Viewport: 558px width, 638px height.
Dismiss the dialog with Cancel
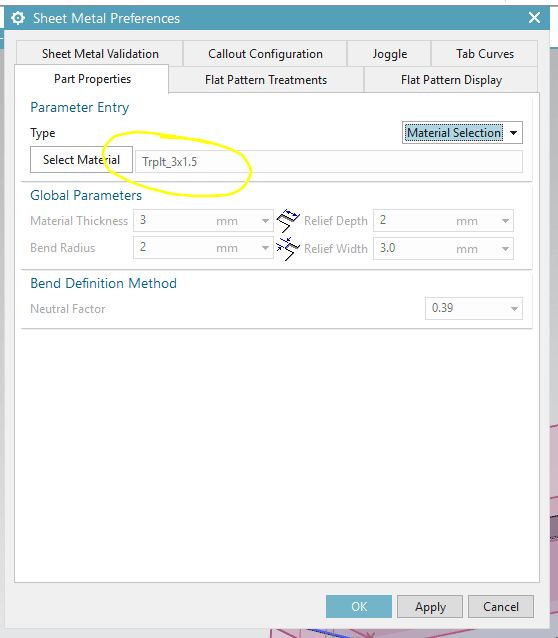[x=501, y=606]
